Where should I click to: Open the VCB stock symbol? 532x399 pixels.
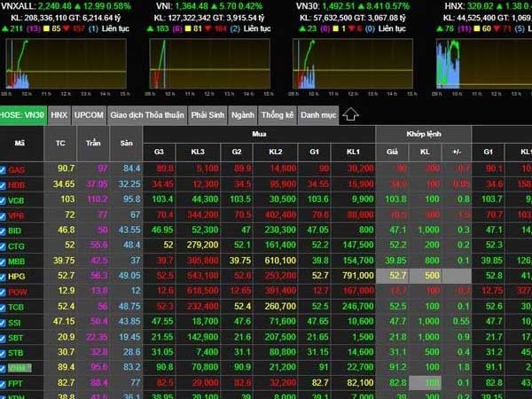tap(16, 201)
